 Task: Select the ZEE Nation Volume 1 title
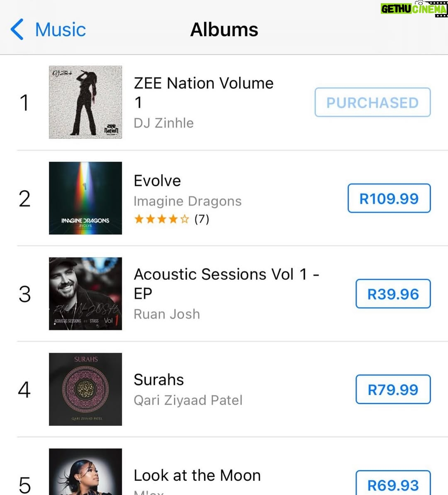click(203, 92)
